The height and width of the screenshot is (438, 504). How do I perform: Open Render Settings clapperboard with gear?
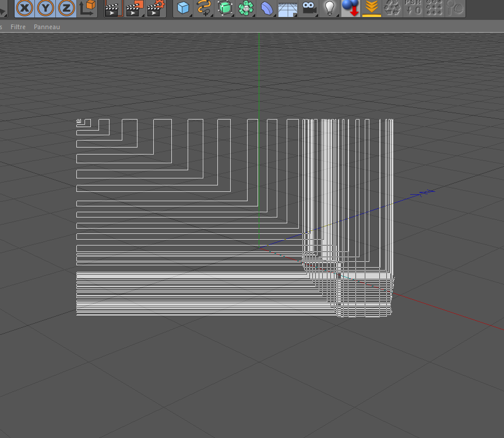(x=156, y=8)
